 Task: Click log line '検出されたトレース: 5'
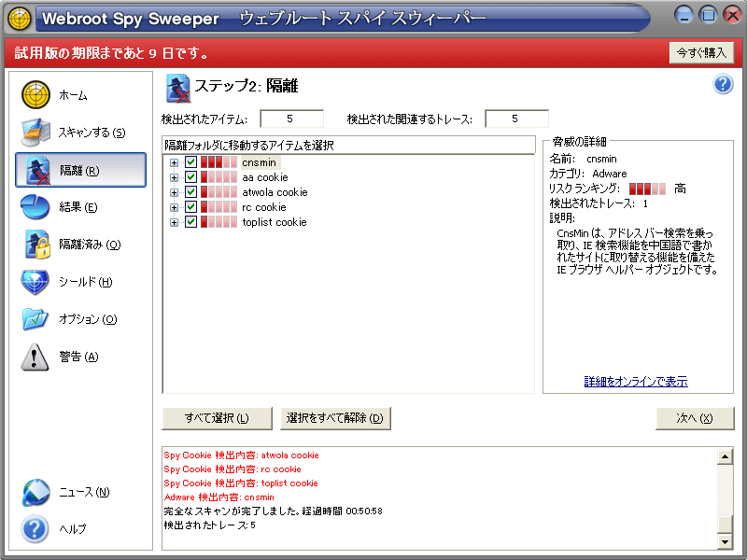point(209,525)
